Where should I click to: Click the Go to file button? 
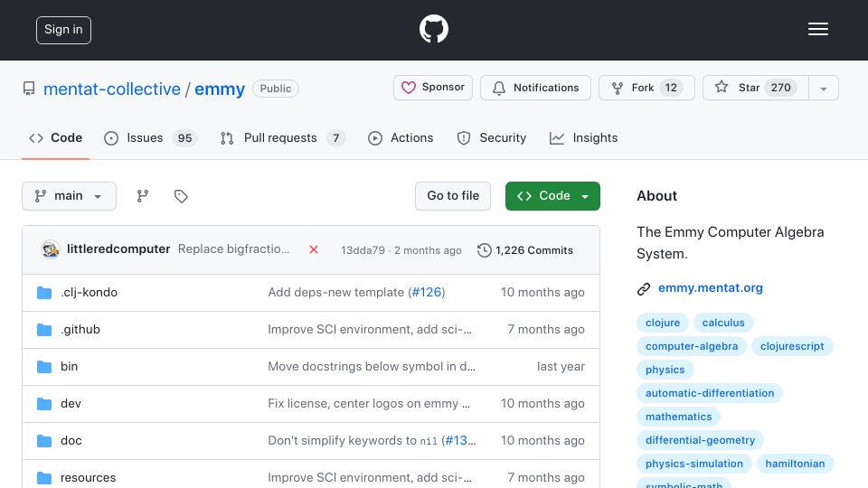coord(453,196)
